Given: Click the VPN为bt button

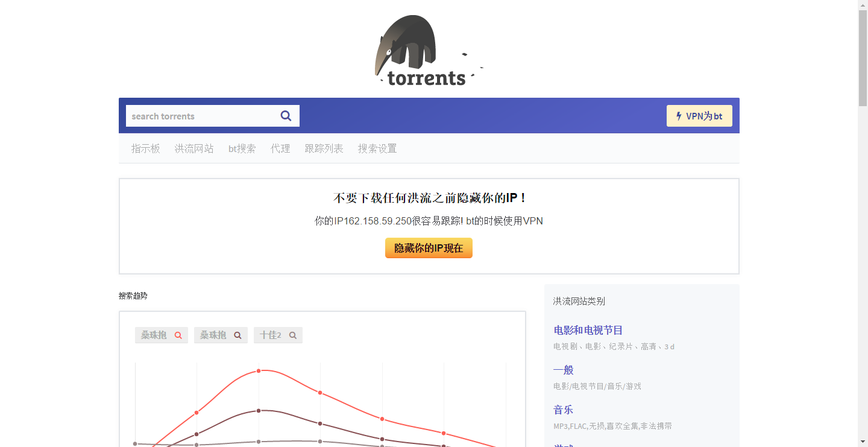Looking at the screenshot, I should coord(699,116).
